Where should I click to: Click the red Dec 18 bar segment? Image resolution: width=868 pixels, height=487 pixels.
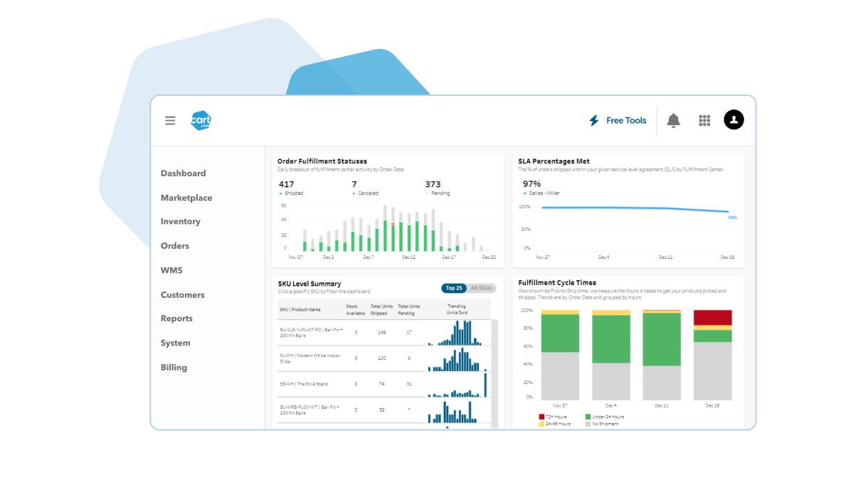point(711,316)
